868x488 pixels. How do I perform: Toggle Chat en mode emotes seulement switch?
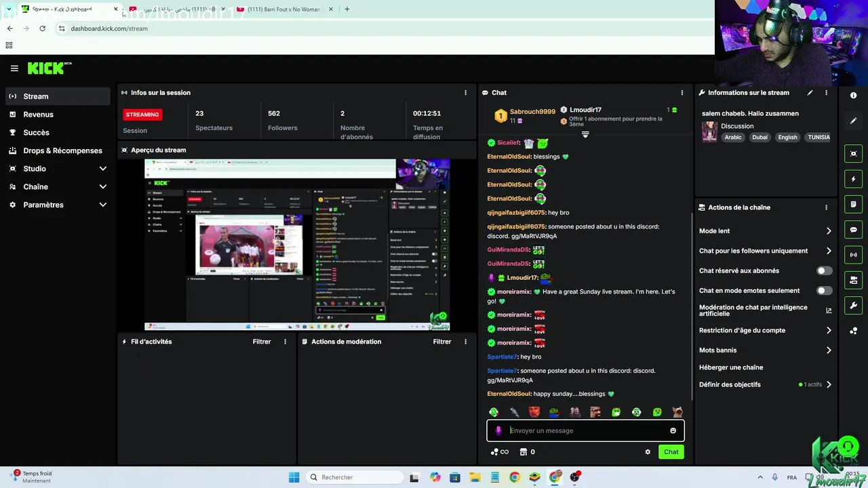[824, 291]
